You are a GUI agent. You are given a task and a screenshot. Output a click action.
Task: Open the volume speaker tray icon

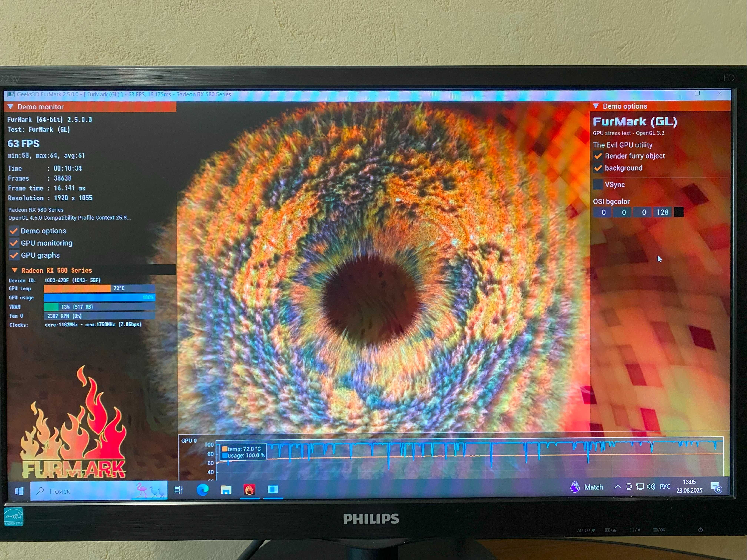(x=651, y=486)
